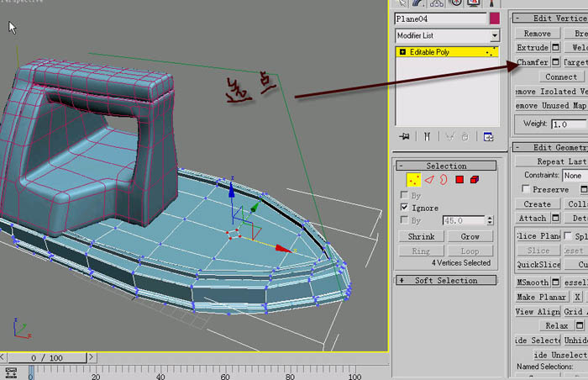
Task: Click red X-axis arrow of move gizmo
Action: pyautogui.click(x=283, y=249)
